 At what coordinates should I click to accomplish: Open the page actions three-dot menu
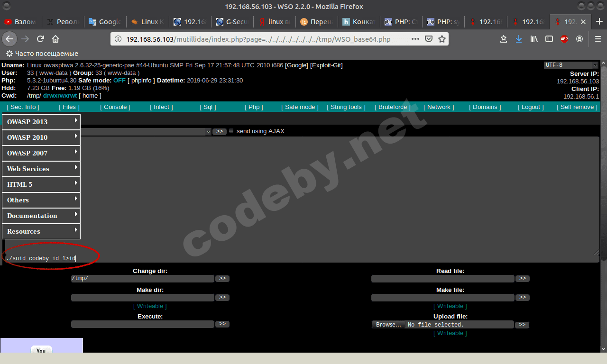pyautogui.click(x=415, y=39)
